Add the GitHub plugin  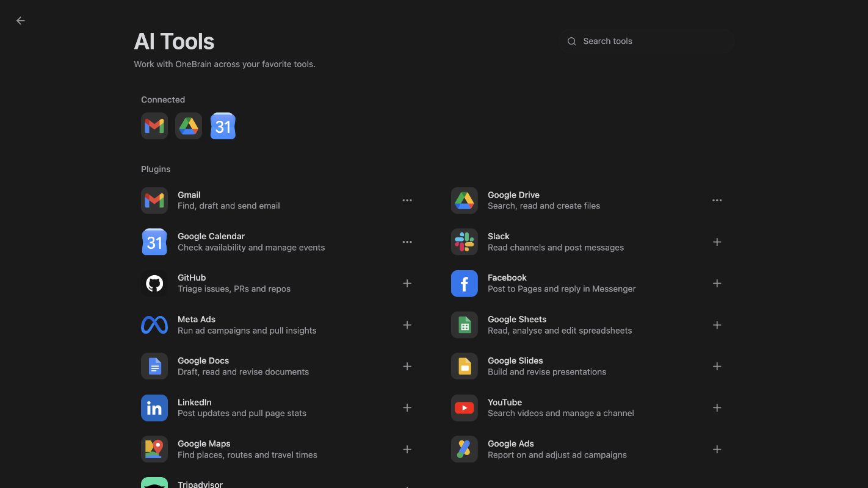point(407,283)
